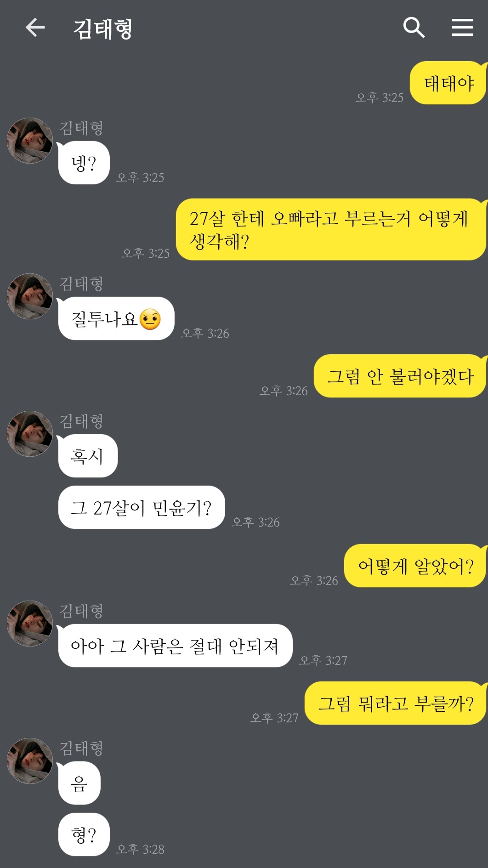Tap the profile photo beside 혹시 message
The image size is (488, 868).
30,434
